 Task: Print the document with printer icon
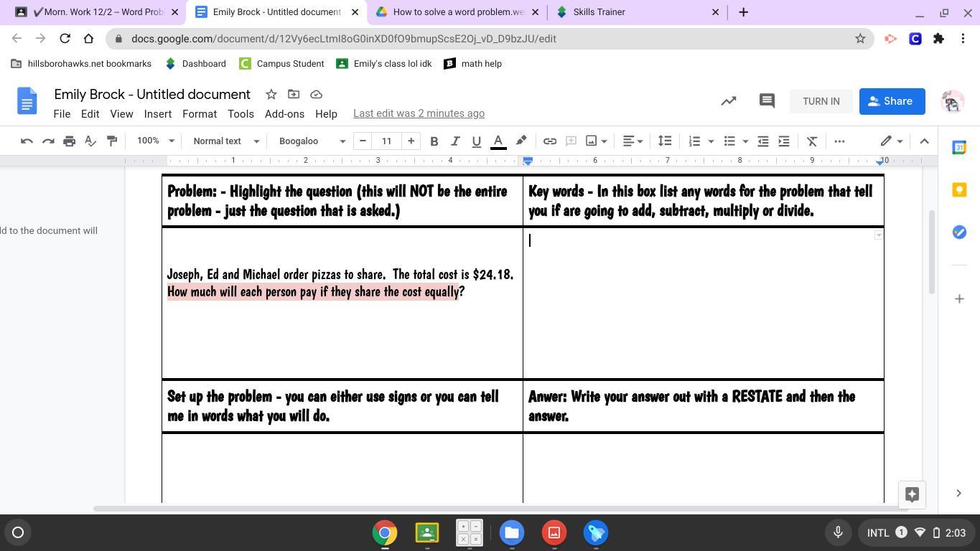point(69,141)
